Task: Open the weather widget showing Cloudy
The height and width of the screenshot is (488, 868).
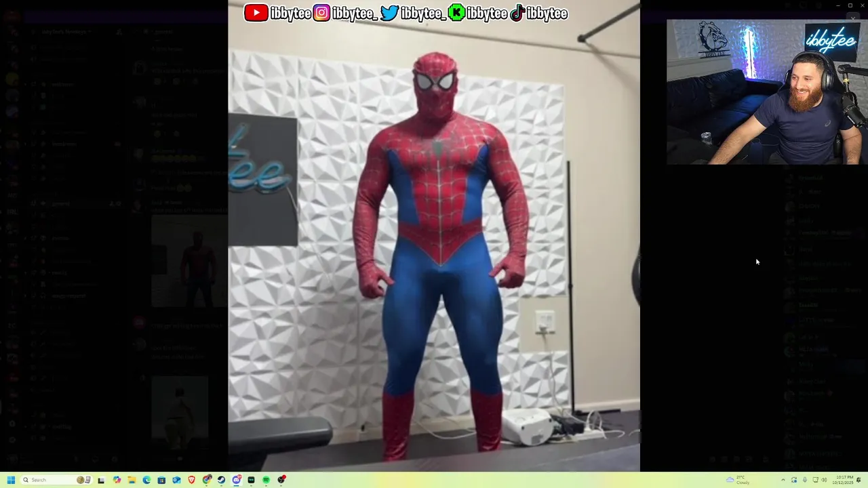Action: coord(738,480)
